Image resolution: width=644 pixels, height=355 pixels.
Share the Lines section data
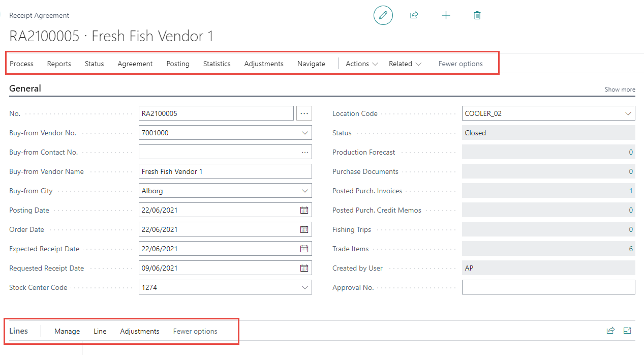tap(610, 331)
